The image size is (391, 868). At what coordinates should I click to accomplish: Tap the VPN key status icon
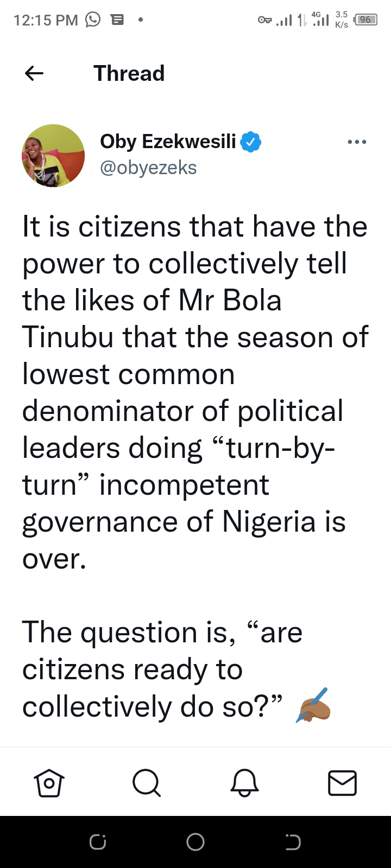[x=264, y=21]
